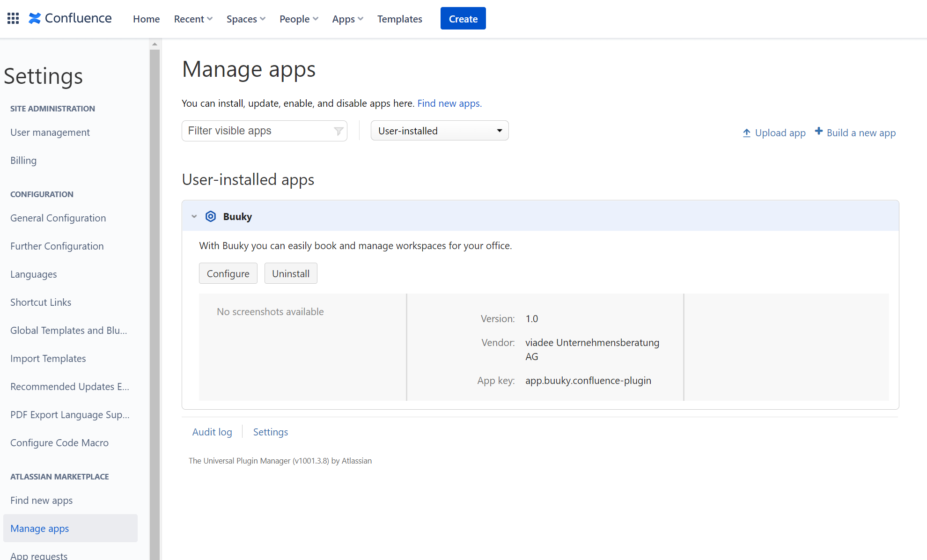Click the Configure button for Buuky

(x=228, y=273)
